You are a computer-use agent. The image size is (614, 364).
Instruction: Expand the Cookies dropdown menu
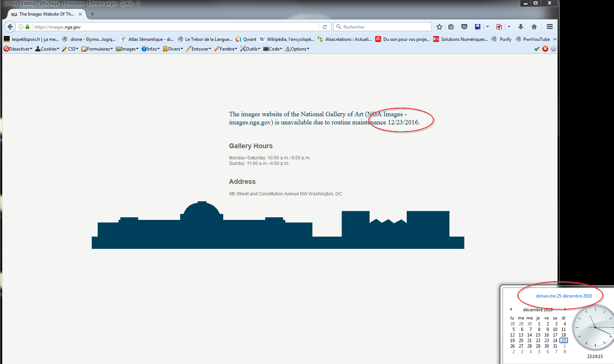48,49
